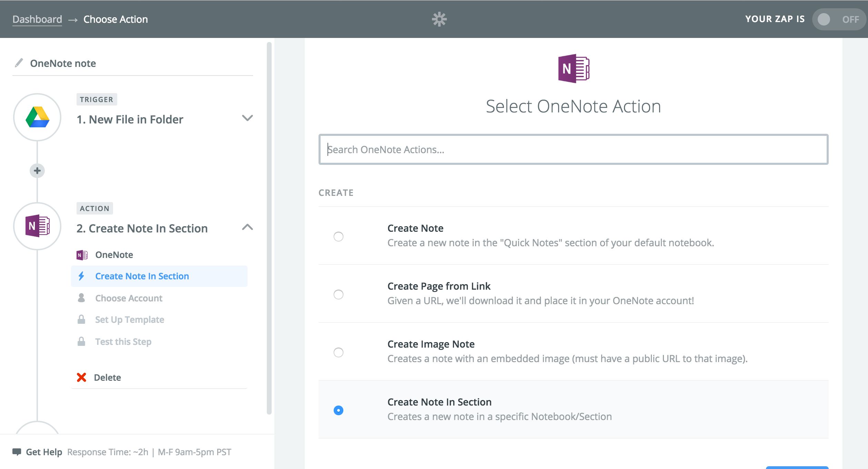Click the Get Help link

coord(44,452)
